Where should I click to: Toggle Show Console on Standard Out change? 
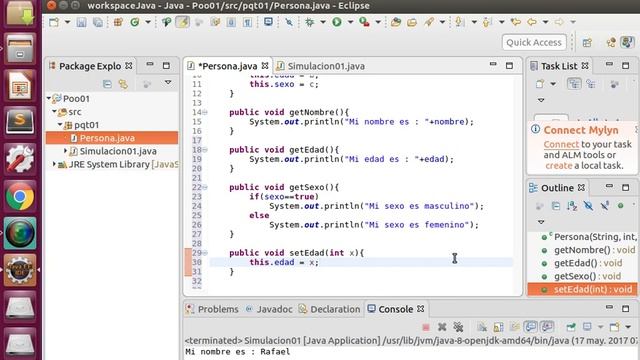[531, 327]
